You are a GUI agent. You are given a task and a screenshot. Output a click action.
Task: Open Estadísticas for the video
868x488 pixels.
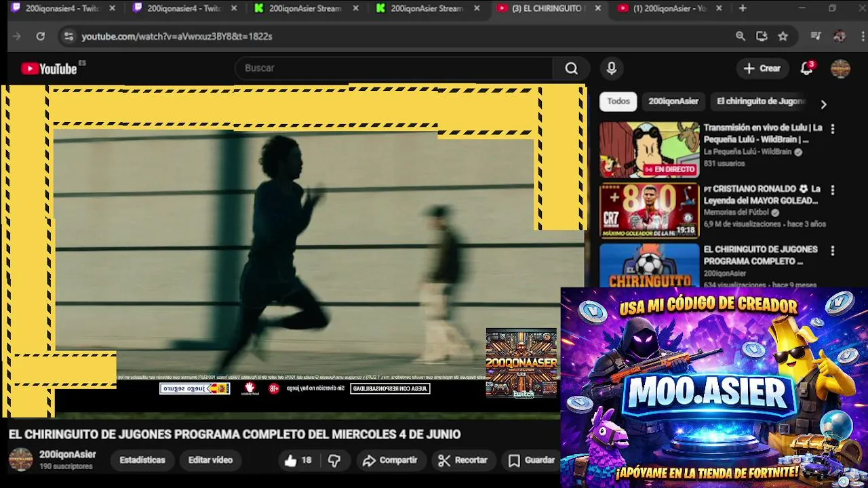click(142, 460)
